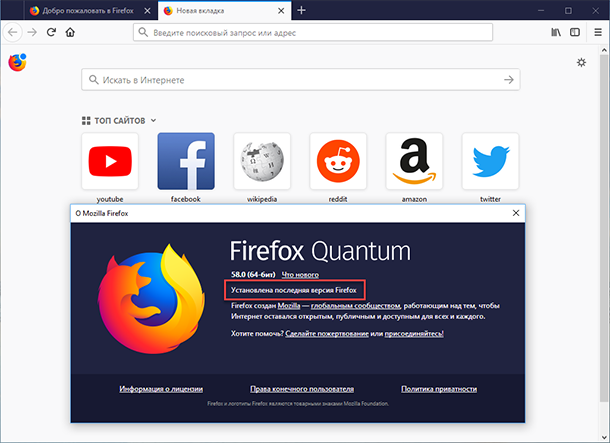This screenshot has width=610, height=443.
Task: Open the home page icon
Action: click(x=70, y=32)
